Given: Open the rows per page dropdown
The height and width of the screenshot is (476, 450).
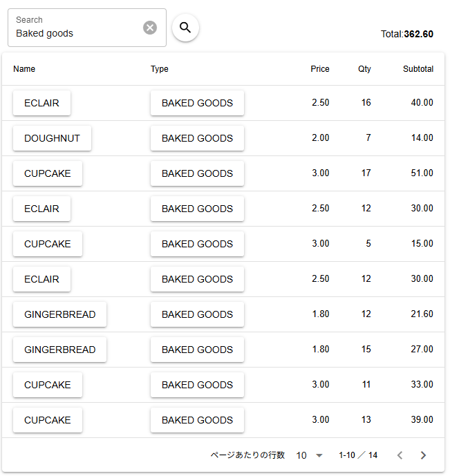Looking at the screenshot, I should (x=310, y=455).
